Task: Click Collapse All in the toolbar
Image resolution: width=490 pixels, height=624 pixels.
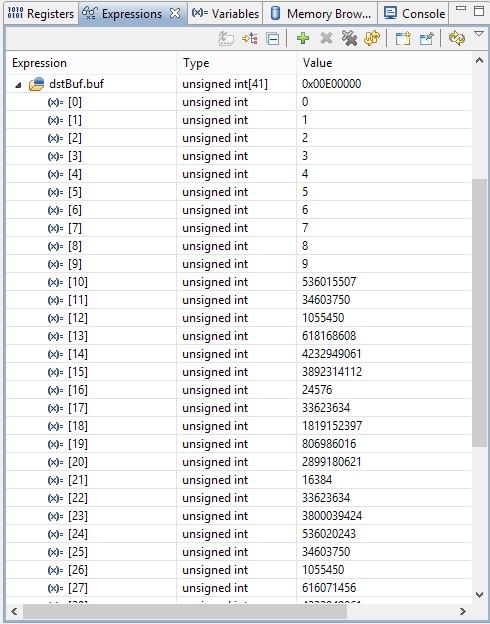Action: [x=273, y=39]
